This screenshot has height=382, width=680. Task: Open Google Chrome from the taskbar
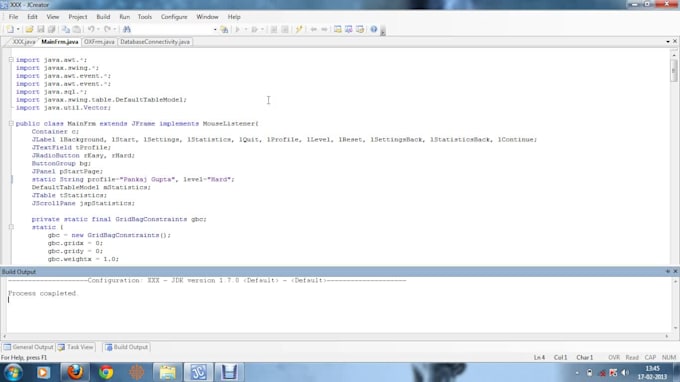click(x=106, y=372)
